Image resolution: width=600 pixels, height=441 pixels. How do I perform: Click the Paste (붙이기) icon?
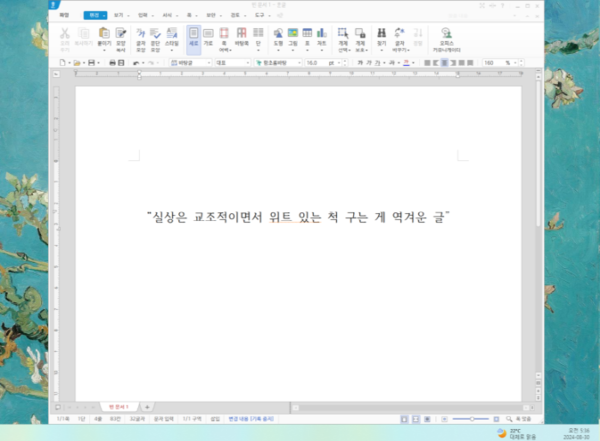(104, 33)
